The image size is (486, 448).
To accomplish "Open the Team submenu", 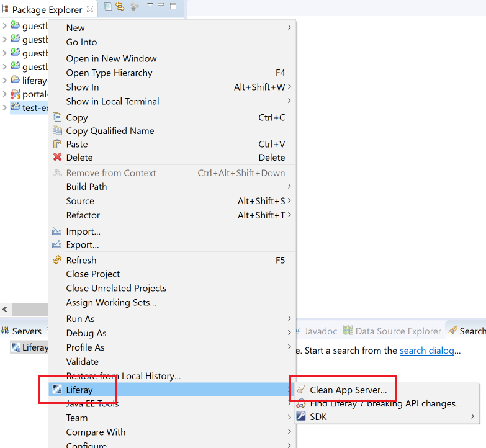I will (172, 418).
